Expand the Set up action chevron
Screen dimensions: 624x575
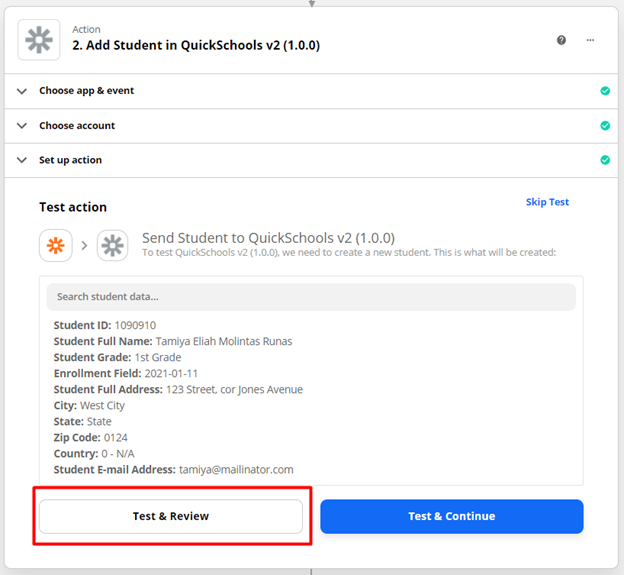pos(22,160)
